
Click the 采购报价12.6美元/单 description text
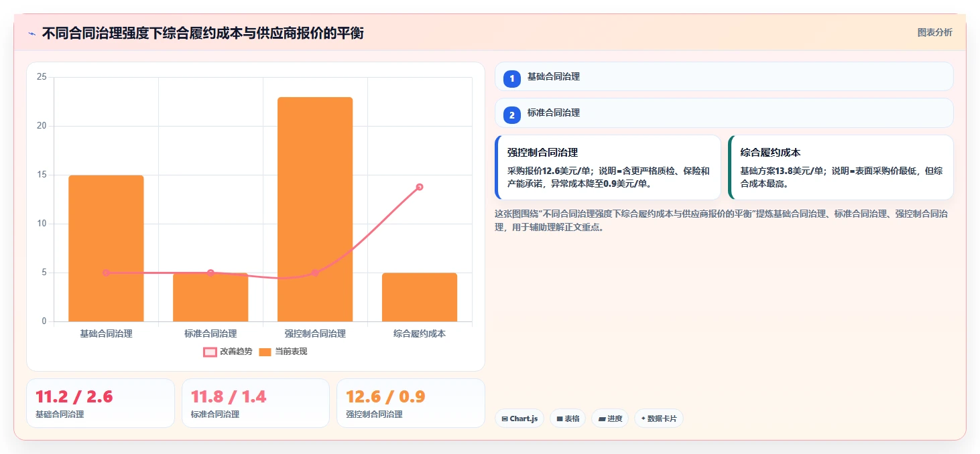pos(608,177)
